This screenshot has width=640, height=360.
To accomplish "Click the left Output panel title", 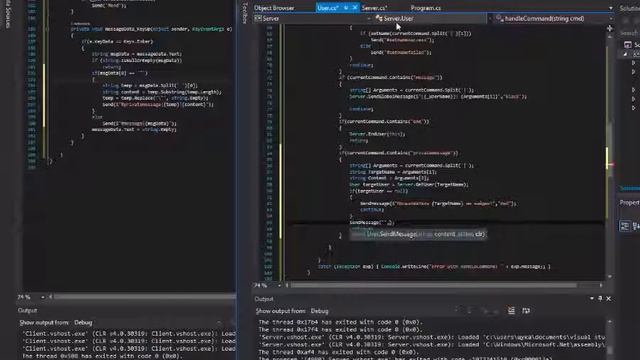I will pyautogui.click(x=27, y=311).
